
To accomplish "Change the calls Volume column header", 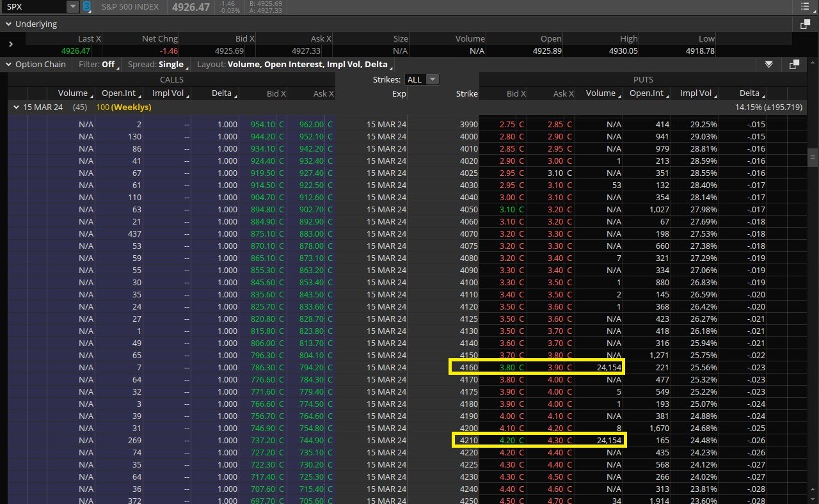I will click(x=75, y=93).
